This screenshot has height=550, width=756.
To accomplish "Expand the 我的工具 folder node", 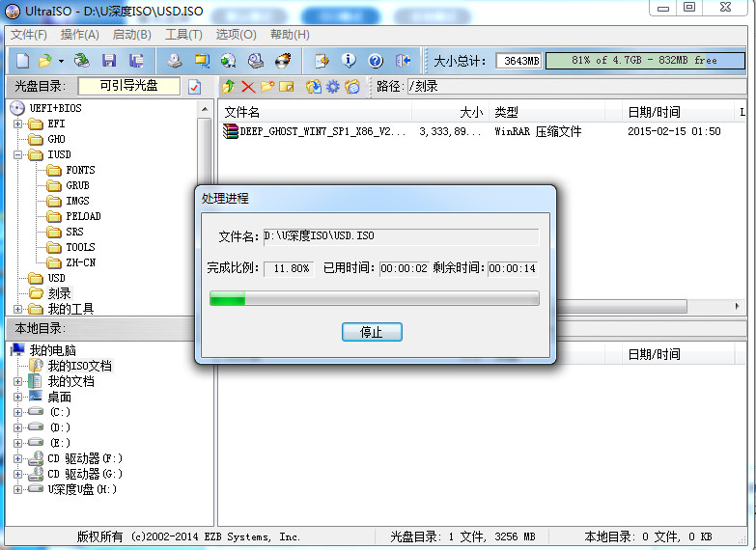I will [x=17, y=309].
